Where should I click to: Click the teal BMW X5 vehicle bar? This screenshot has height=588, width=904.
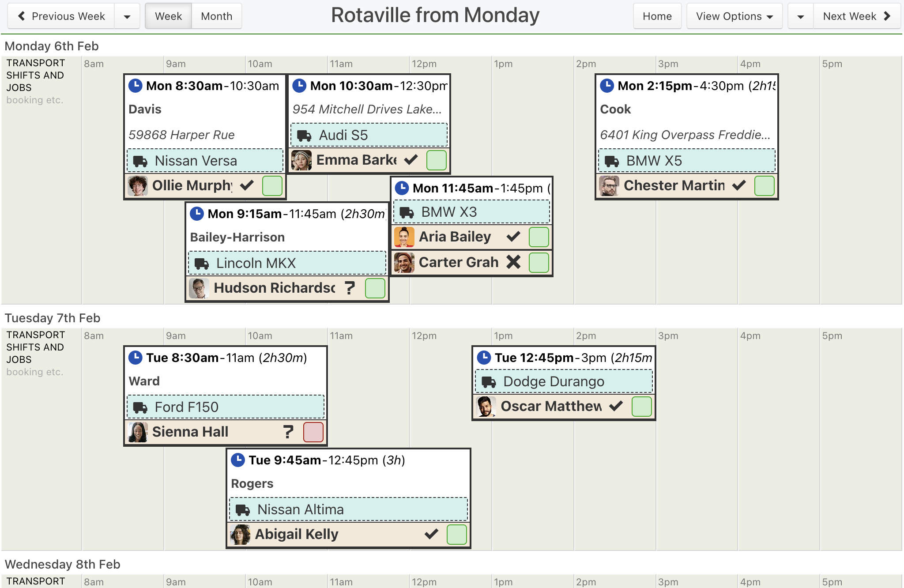coord(686,161)
